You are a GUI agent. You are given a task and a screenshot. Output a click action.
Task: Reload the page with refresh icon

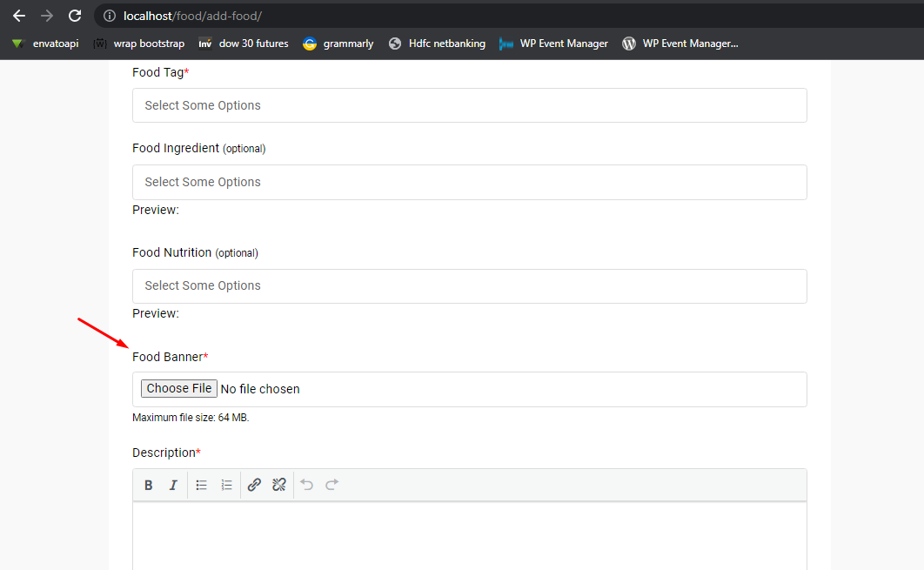pos(75,16)
